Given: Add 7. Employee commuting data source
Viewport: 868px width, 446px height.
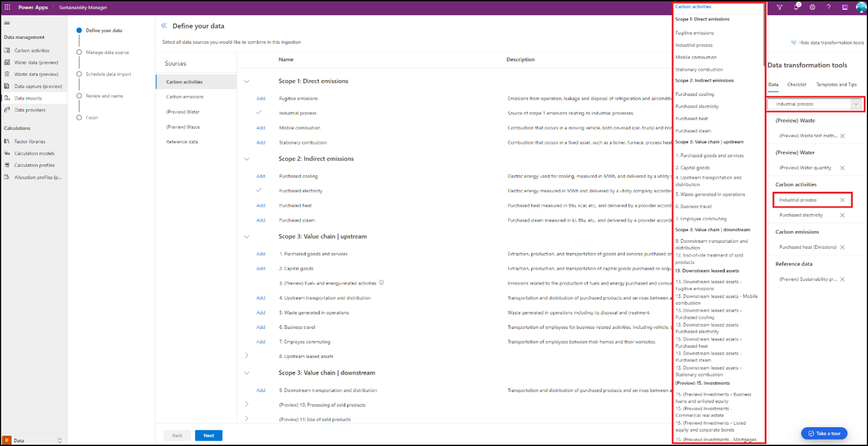Looking at the screenshot, I should [x=261, y=342].
